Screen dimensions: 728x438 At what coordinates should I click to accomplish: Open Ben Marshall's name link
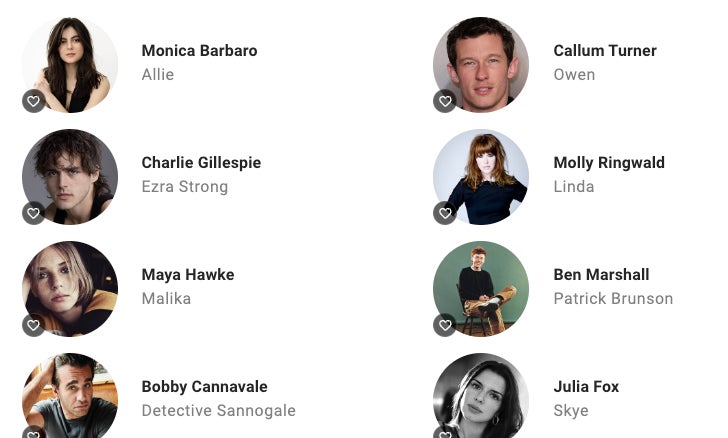coord(601,275)
